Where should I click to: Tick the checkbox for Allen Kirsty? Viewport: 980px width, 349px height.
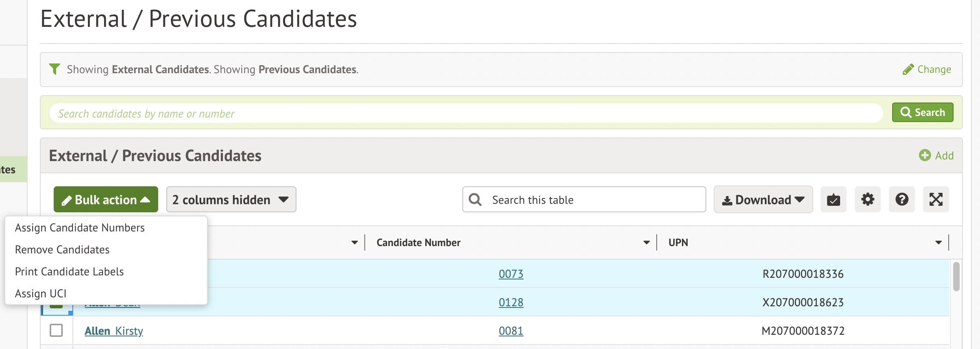click(56, 330)
